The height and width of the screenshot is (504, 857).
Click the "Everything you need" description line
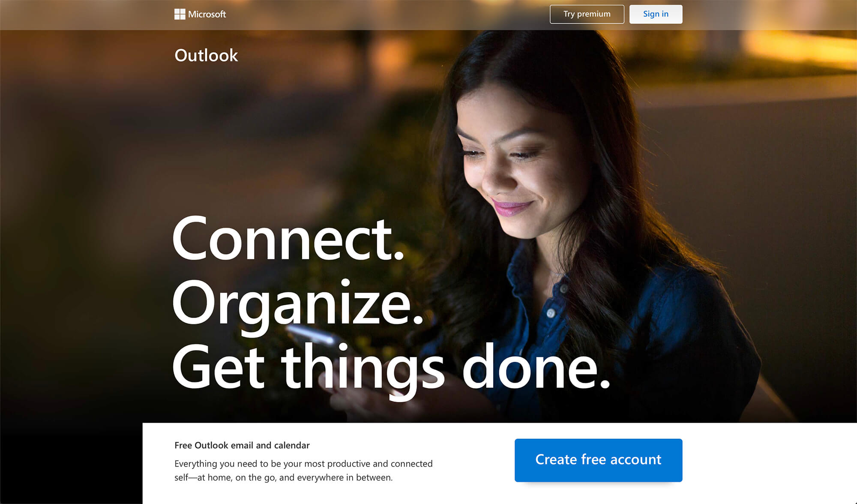(x=303, y=464)
